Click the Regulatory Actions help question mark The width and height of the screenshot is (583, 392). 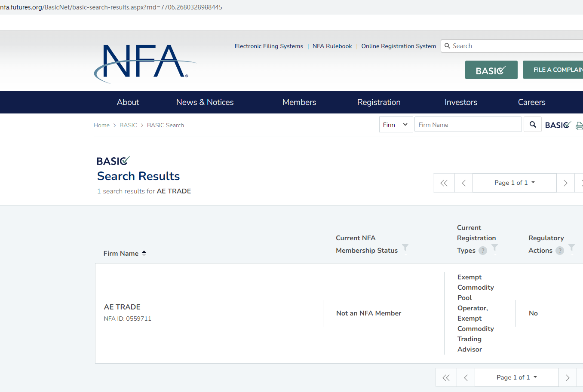pyautogui.click(x=559, y=251)
